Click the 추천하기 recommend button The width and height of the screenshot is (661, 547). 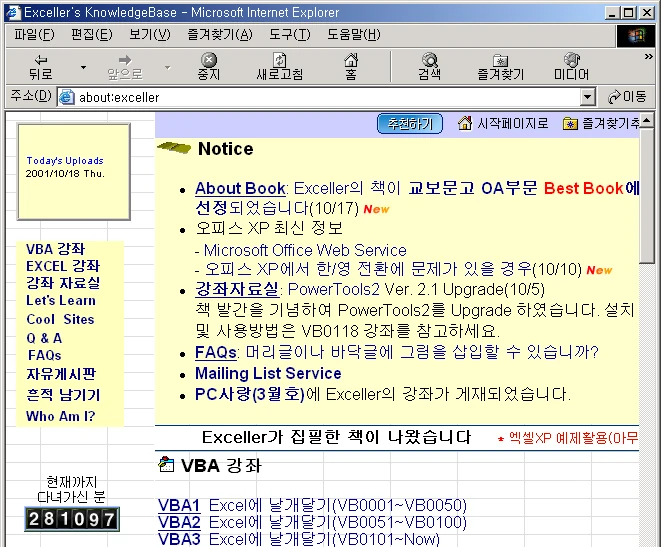[410, 123]
